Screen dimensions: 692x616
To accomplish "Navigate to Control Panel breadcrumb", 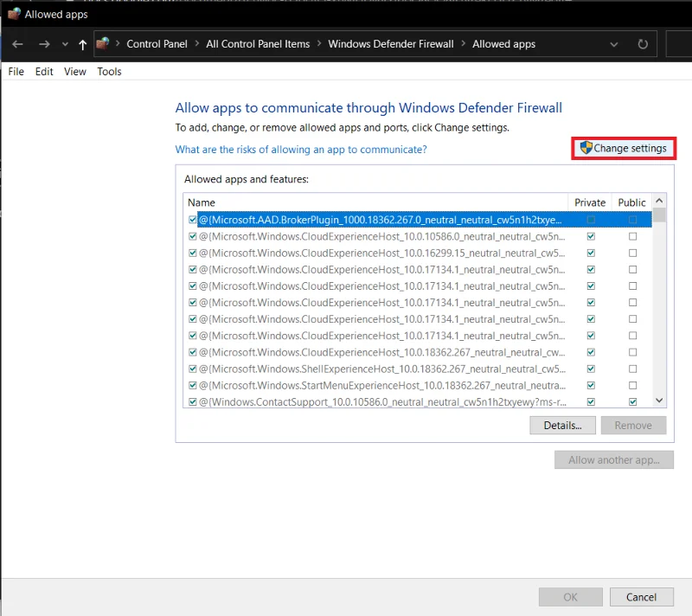I will [x=157, y=43].
